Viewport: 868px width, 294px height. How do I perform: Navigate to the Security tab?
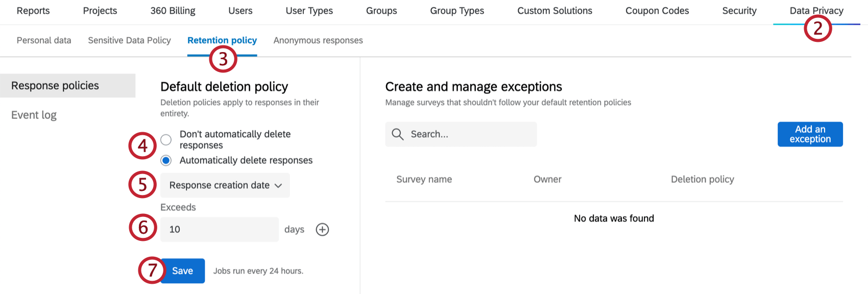point(739,11)
